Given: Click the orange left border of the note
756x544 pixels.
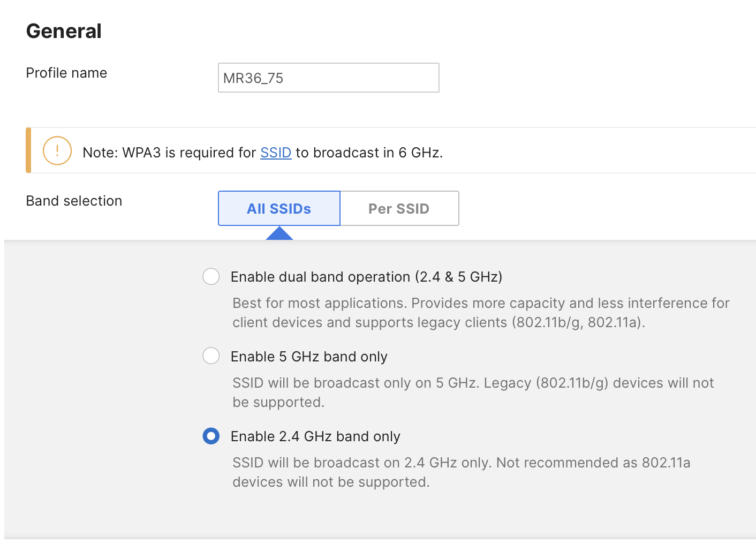Looking at the screenshot, I should click(28, 150).
